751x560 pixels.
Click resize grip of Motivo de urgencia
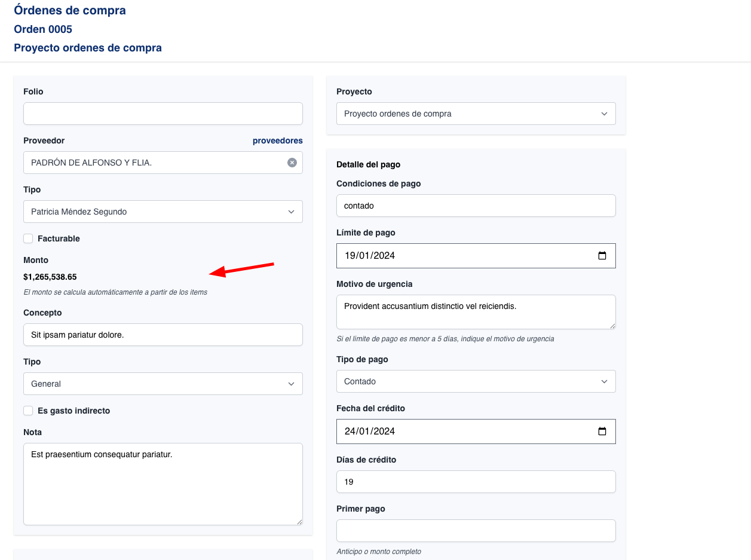tap(612, 325)
